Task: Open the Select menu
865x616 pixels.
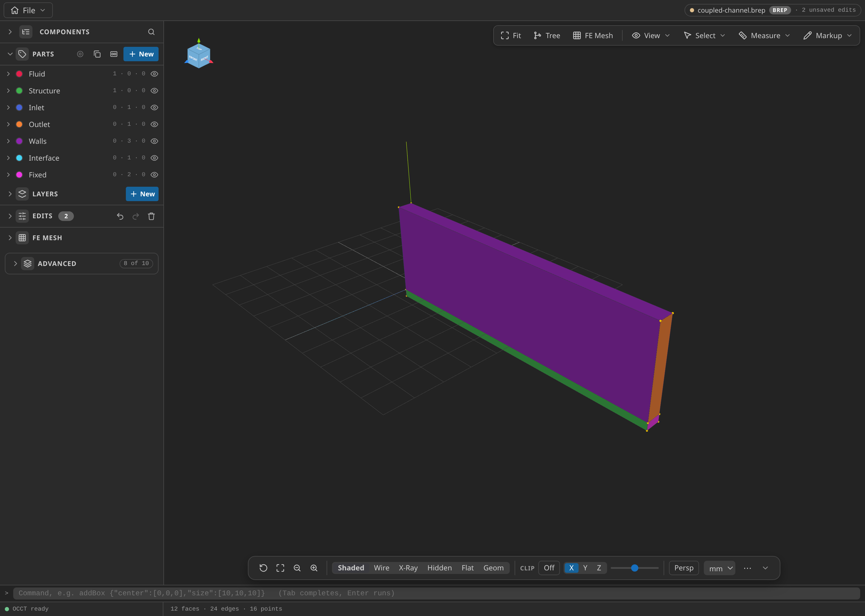Action: [x=705, y=35]
